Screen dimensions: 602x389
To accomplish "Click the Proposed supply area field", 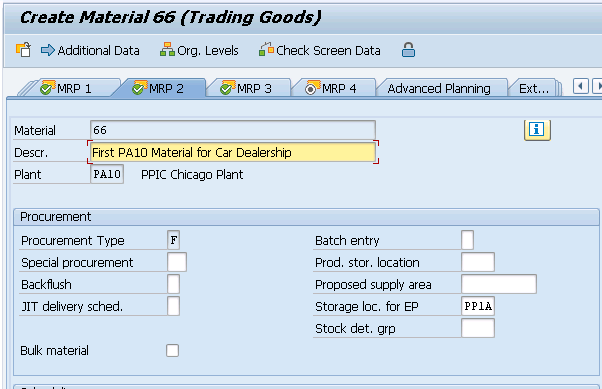I will [x=499, y=284].
